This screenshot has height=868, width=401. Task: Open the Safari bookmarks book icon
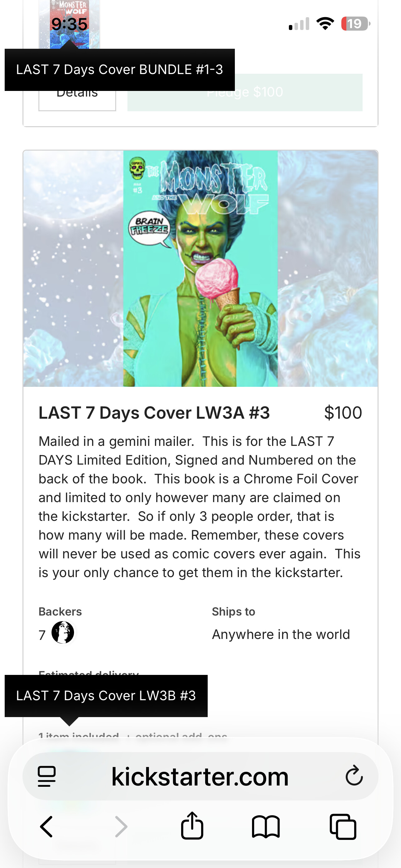266,826
